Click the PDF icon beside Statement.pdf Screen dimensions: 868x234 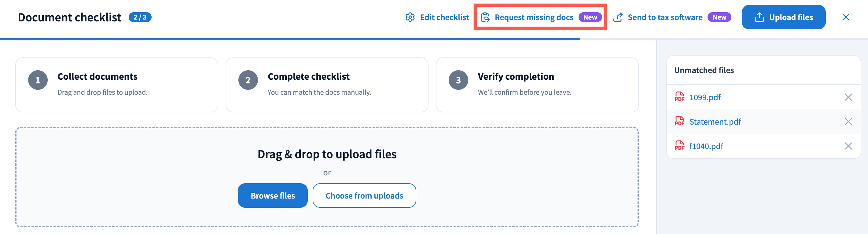679,121
